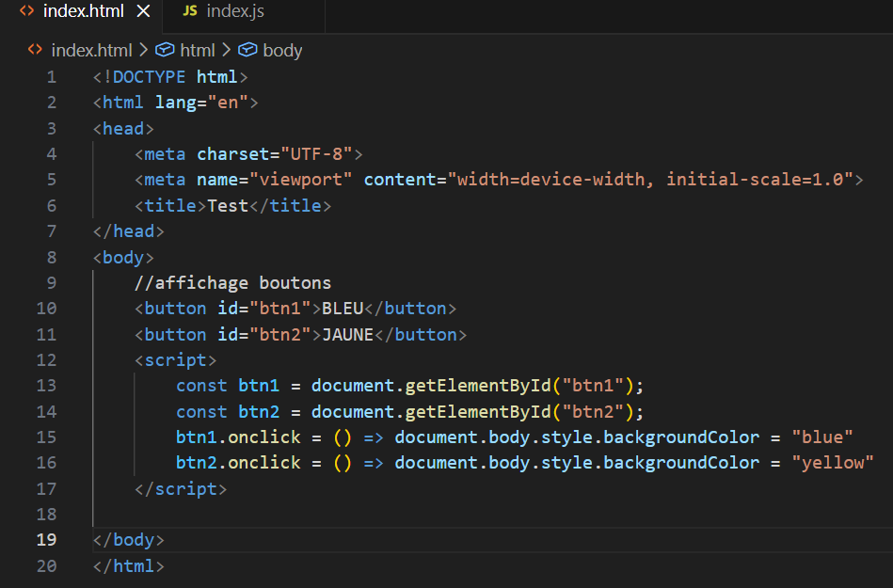Click line number 12 in the gutter

[x=46, y=359]
